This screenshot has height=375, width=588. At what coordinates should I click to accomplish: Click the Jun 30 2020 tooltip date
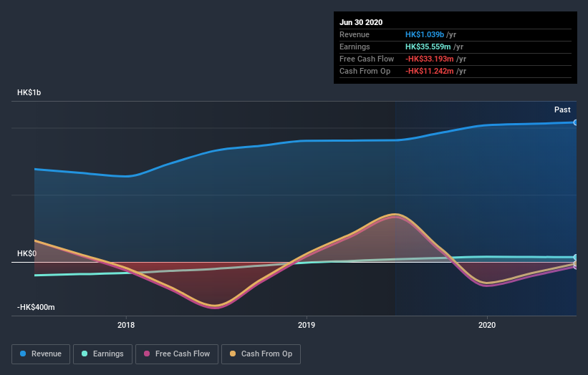pos(361,22)
